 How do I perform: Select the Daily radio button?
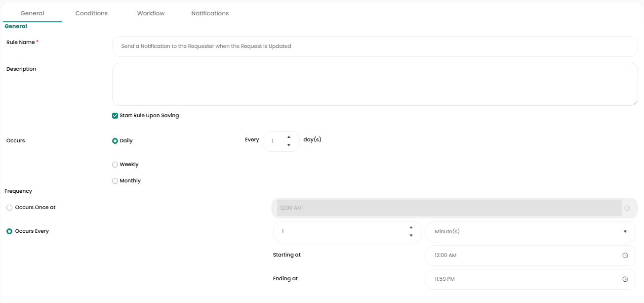click(x=115, y=141)
